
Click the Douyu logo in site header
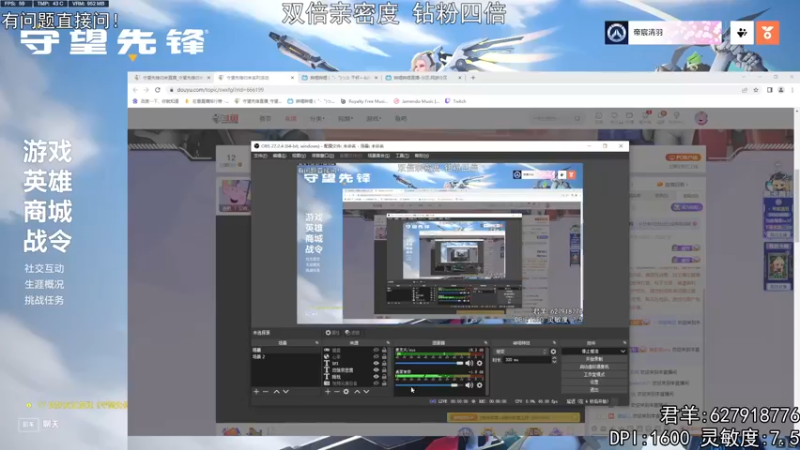pos(226,118)
